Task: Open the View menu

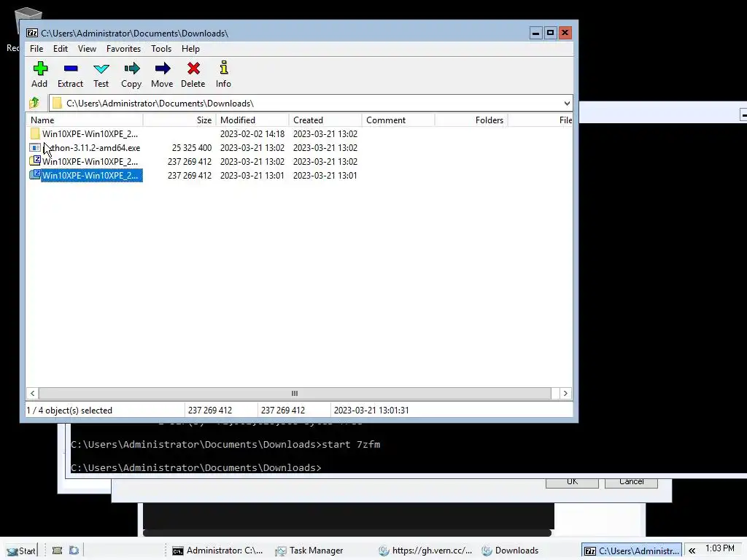Action: click(x=87, y=49)
